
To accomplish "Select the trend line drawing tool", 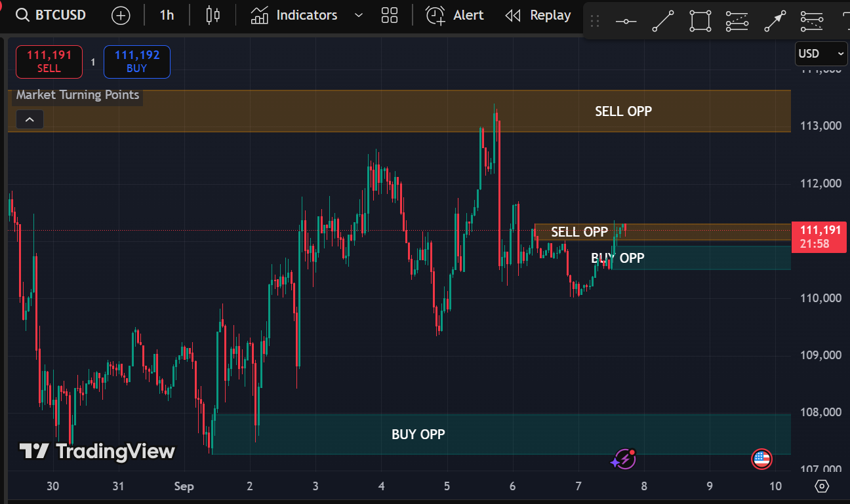I will point(663,22).
